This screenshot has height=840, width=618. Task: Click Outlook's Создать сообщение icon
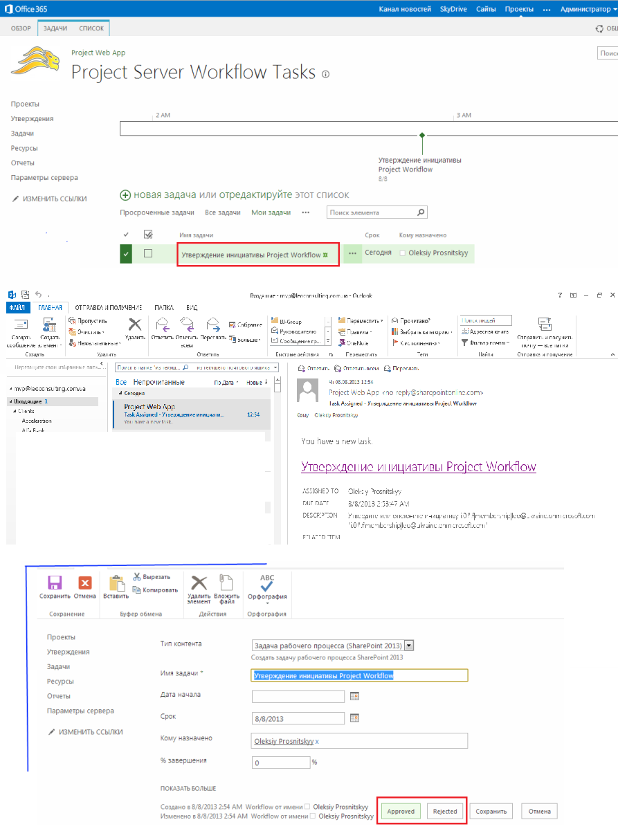(x=21, y=325)
